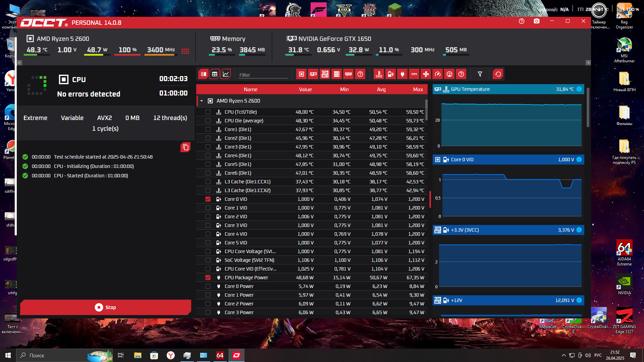This screenshot has height=362, width=644.
Task: Toggle the motherboard sensor category filter
Action: click(x=325, y=74)
